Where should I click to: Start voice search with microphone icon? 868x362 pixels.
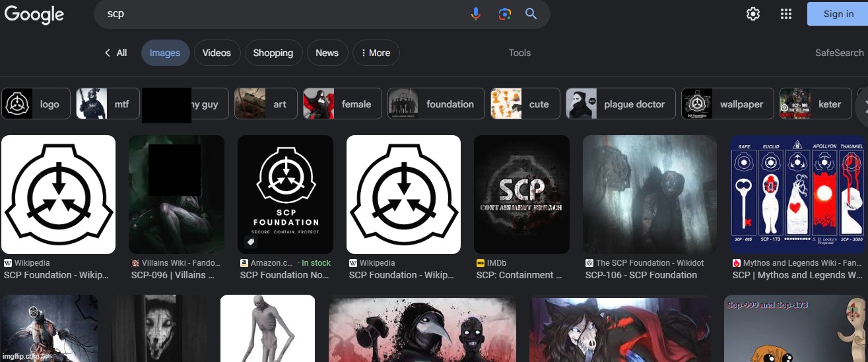[x=476, y=14]
